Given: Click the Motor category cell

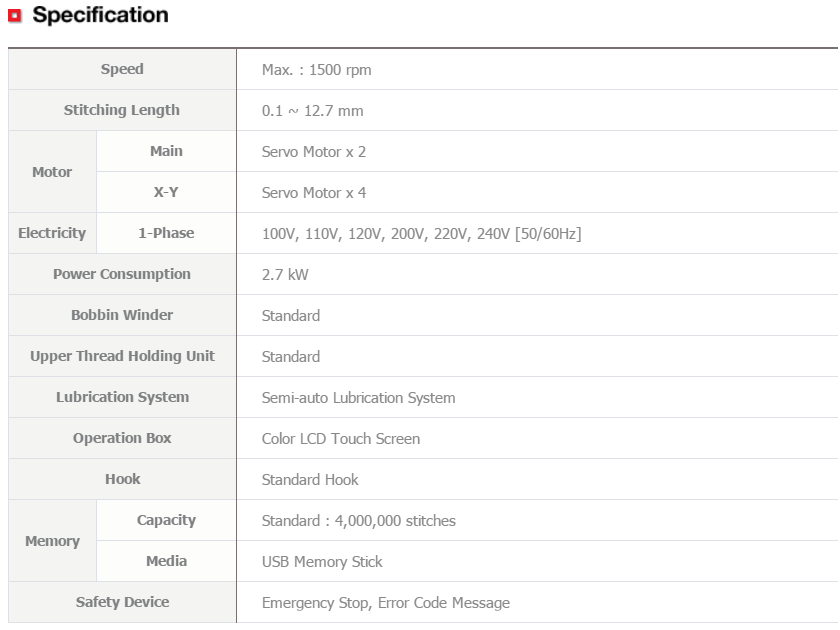Looking at the screenshot, I should click(52, 172).
